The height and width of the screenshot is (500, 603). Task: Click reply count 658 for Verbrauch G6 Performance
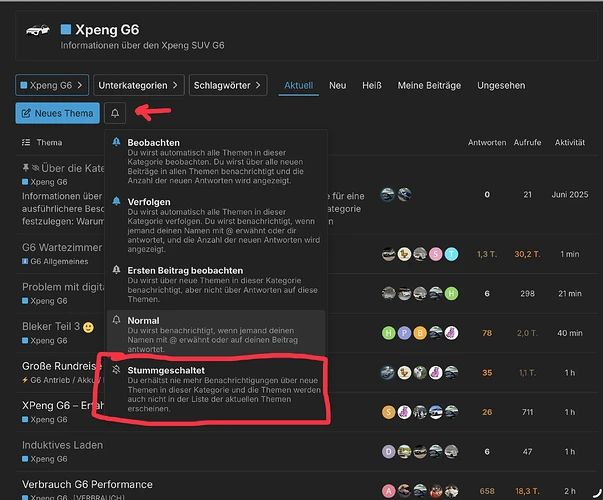coord(487,491)
